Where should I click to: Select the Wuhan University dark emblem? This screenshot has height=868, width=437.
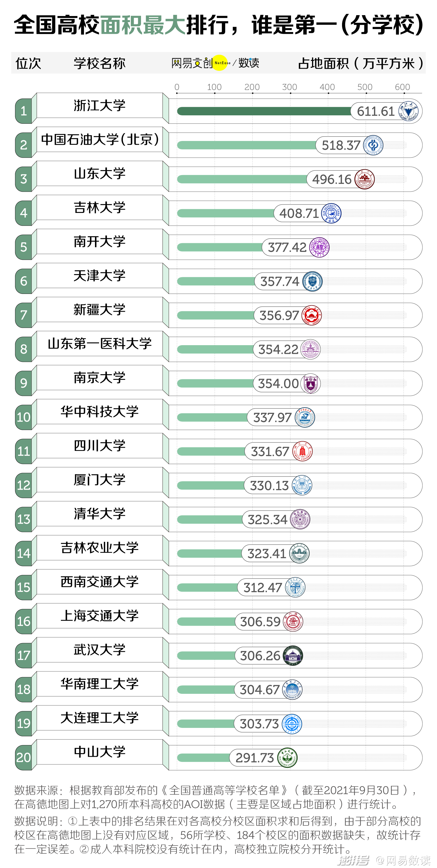pyautogui.click(x=293, y=655)
